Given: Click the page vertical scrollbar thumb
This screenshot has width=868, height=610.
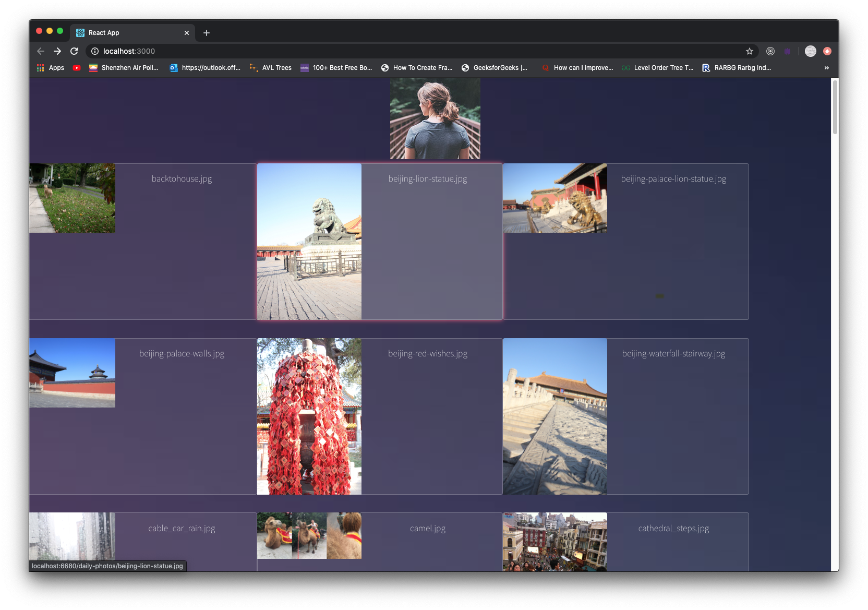Looking at the screenshot, I should click(835, 107).
